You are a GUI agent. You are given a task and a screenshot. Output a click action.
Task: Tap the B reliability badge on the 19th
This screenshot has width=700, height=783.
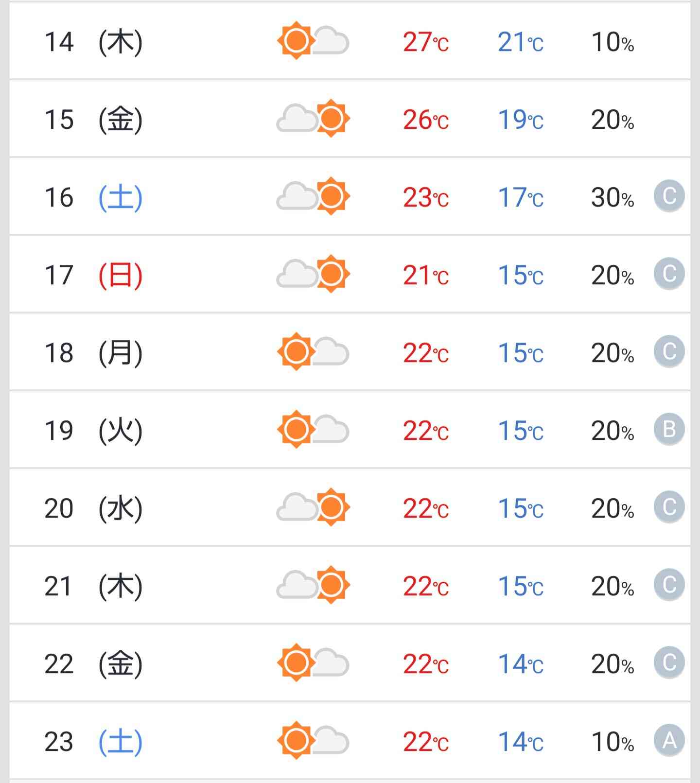pos(669,429)
